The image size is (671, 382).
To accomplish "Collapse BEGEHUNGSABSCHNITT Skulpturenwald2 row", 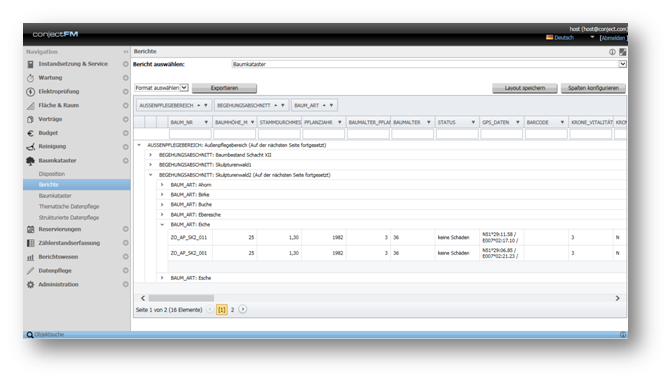I will coord(150,175).
